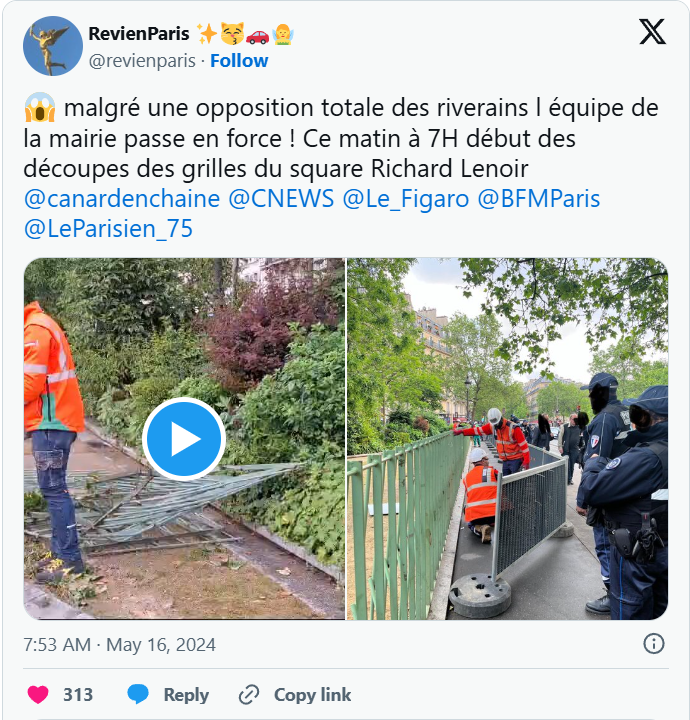
Task: Open the tweet info circle icon
Action: [654, 644]
